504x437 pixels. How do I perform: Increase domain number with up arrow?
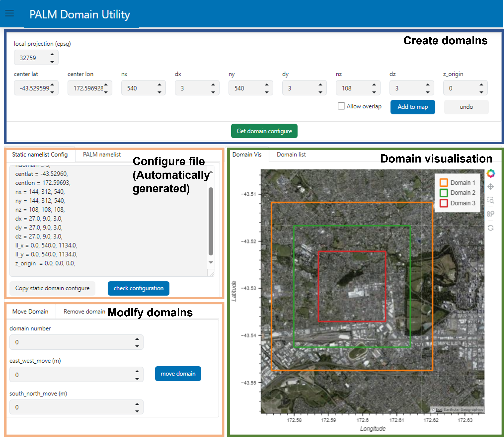(137, 339)
